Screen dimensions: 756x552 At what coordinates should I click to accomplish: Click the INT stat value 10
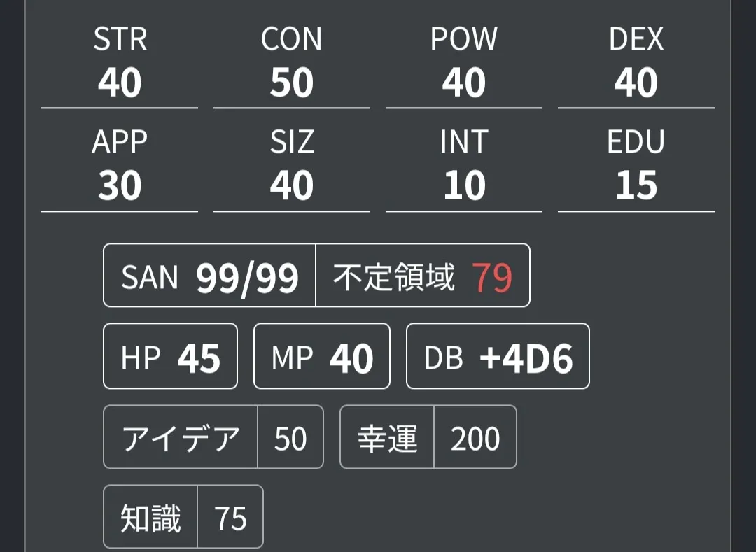[x=464, y=186]
